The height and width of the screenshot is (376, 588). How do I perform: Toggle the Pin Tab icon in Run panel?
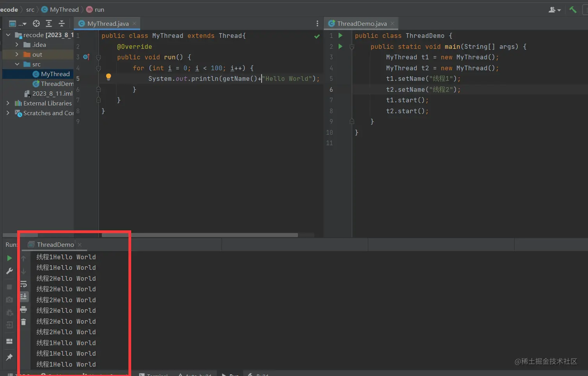pos(9,357)
